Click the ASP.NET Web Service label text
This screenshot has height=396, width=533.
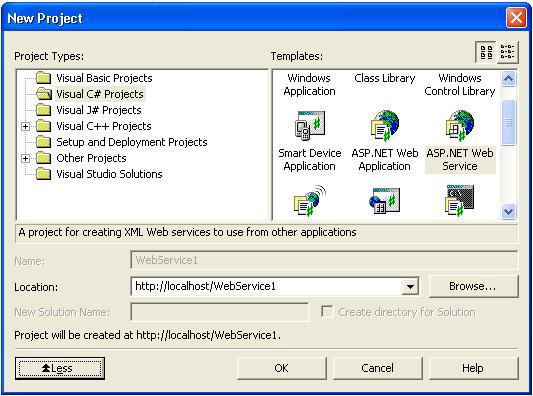click(460, 160)
